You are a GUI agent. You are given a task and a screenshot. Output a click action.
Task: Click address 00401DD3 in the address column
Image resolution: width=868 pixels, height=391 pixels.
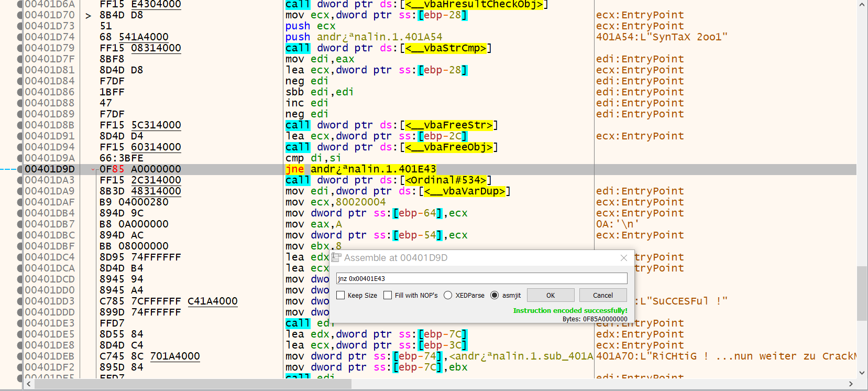(50, 301)
